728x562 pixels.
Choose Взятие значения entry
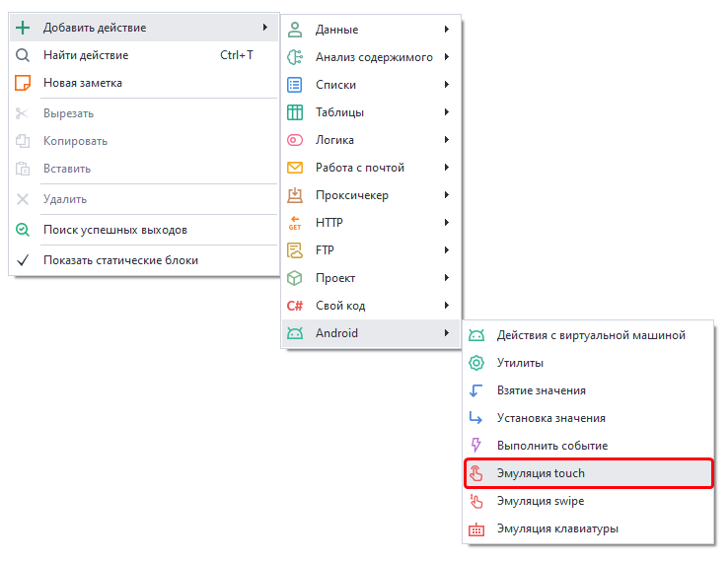541,390
